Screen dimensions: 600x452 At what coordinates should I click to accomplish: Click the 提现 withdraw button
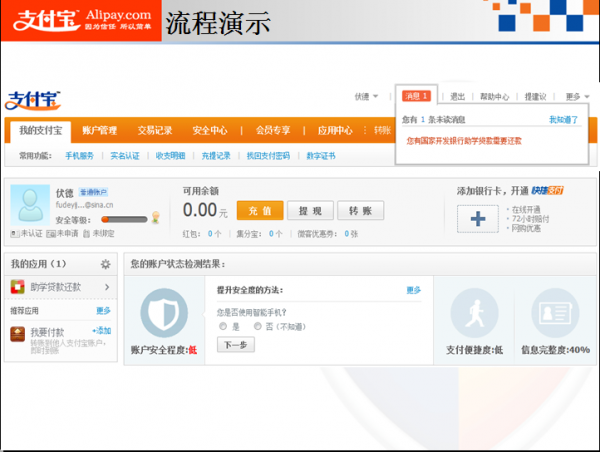[x=310, y=211]
